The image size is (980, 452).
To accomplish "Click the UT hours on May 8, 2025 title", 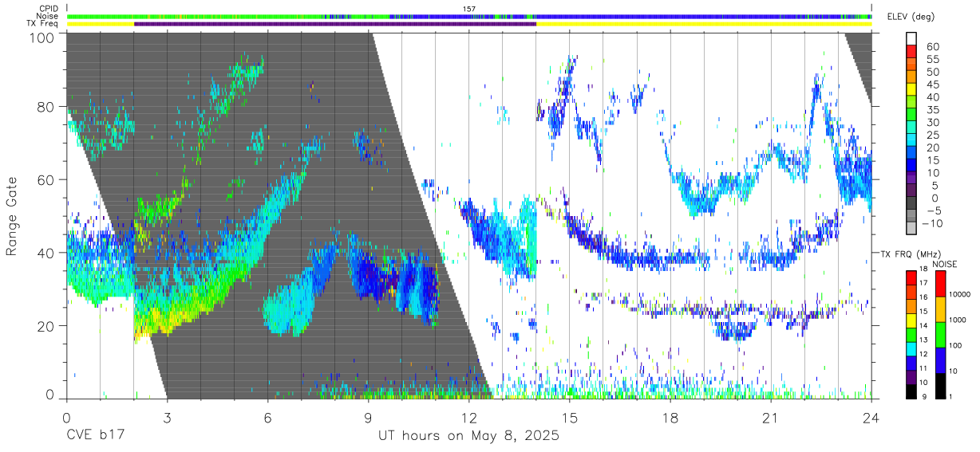I will coord(468,436).
